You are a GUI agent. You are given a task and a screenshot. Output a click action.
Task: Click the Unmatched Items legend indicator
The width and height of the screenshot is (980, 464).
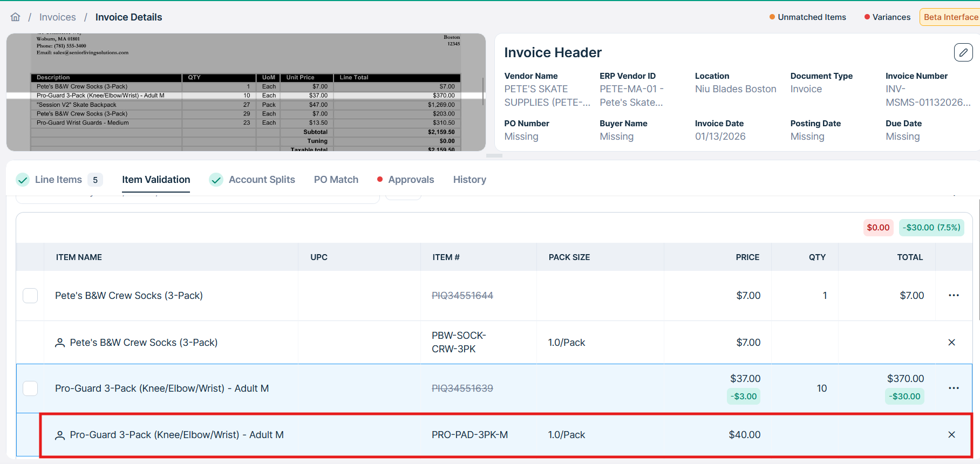(807, 17)
